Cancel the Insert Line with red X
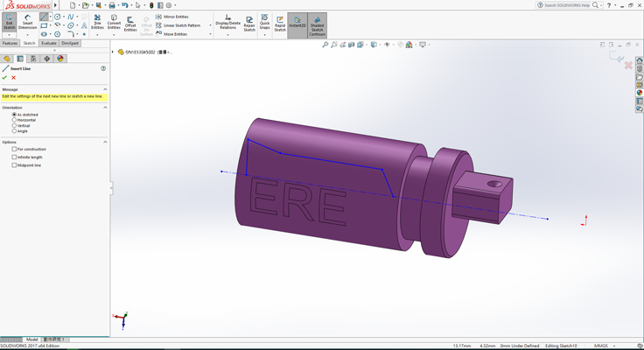 point(13,78)
